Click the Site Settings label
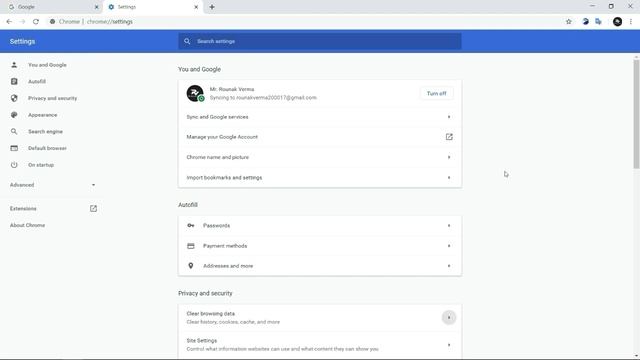The height and width of the screenshot is (360, 640). click(202, 340)
